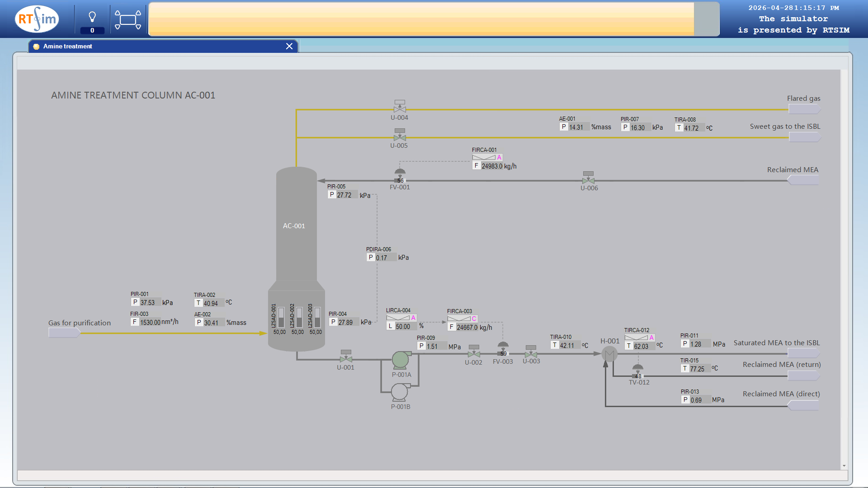Close the Amine treatment tab
Image resolution: width=868 pixels, height=488 pixels.
(x=289, y=46)
